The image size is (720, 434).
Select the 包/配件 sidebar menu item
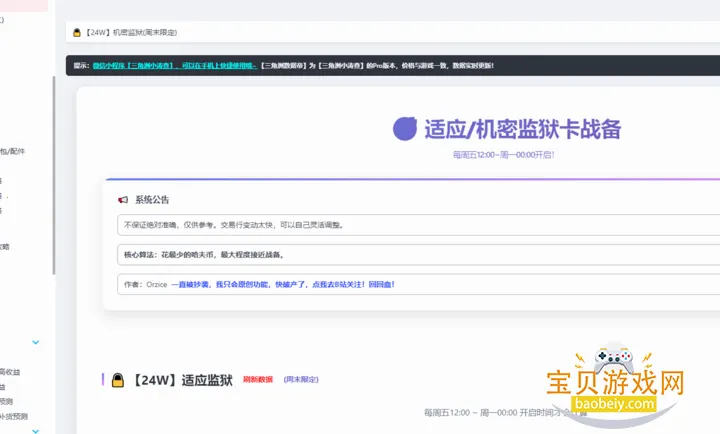coord(14,151)
